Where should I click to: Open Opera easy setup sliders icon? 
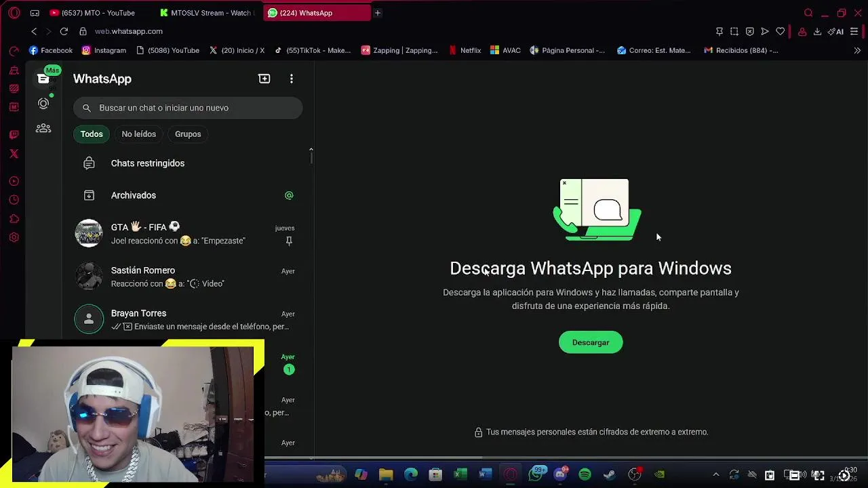click(854, 31)
